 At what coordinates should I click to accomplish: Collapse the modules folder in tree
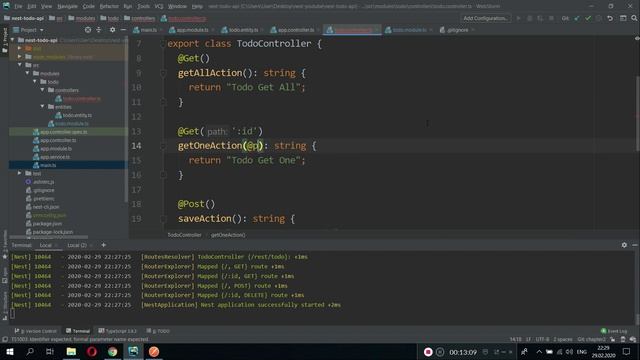tap(27, 73)
